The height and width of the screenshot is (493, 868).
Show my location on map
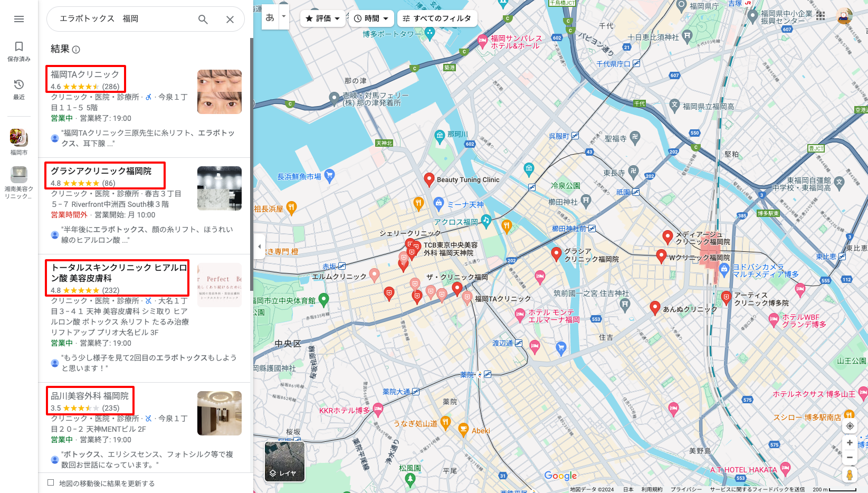(x=850, y=426)
